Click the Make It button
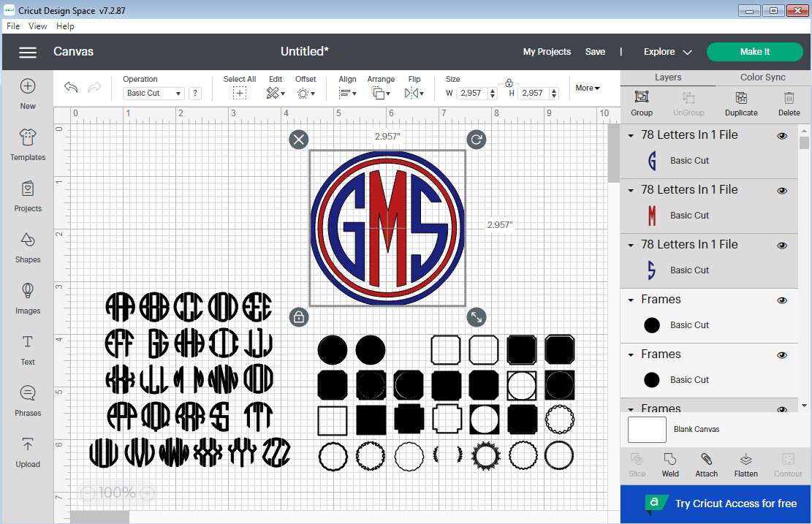 pyautogui.click(x=755, y=52)
